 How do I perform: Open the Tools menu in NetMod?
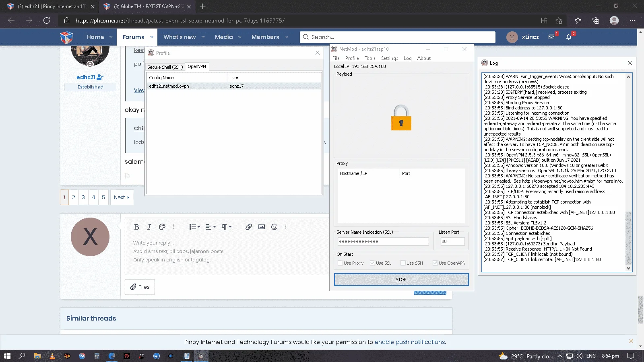(x=370, y=58)
